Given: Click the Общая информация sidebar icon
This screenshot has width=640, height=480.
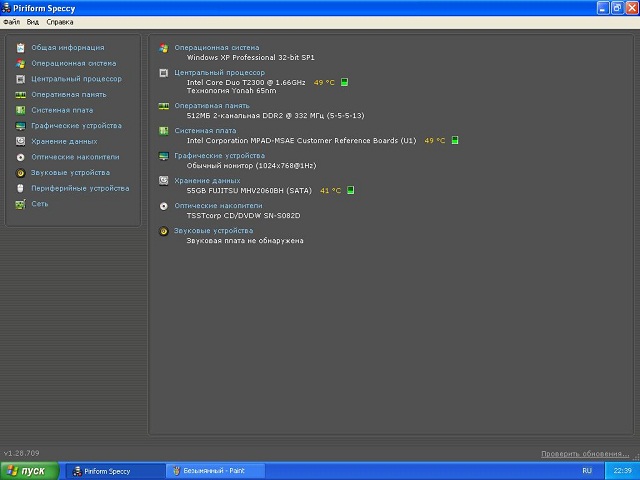Looking at the screenshot, I should (x=20, y=47).
